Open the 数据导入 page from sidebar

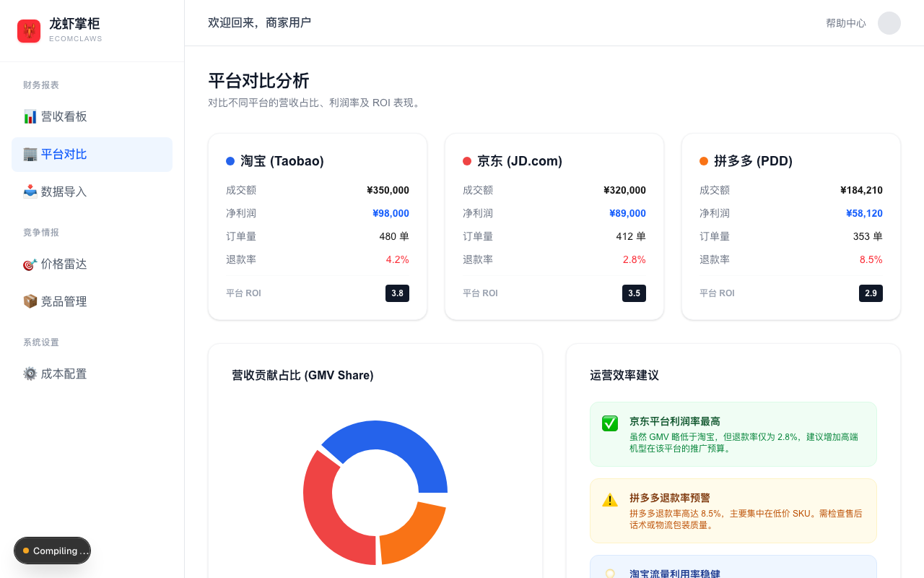point(61,191)
